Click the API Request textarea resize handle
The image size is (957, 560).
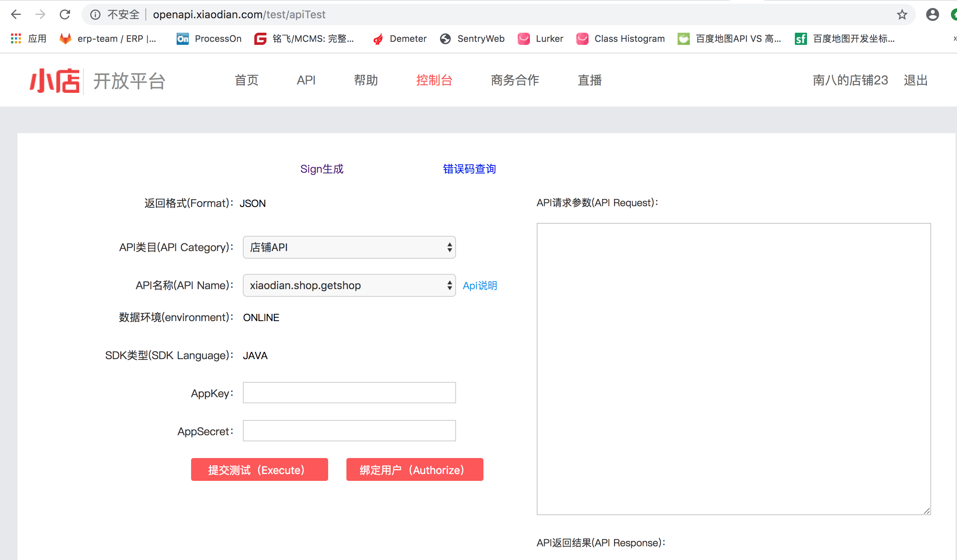(927, 511)
